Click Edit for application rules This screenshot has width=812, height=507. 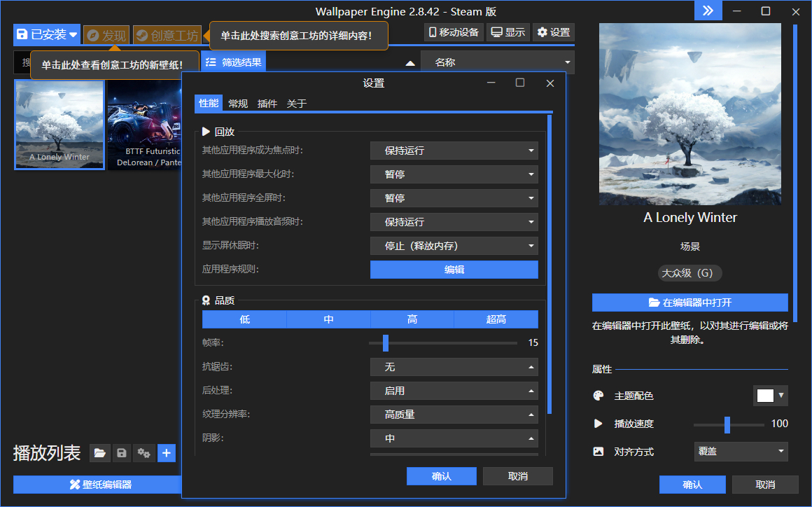(x=454, y=270)
